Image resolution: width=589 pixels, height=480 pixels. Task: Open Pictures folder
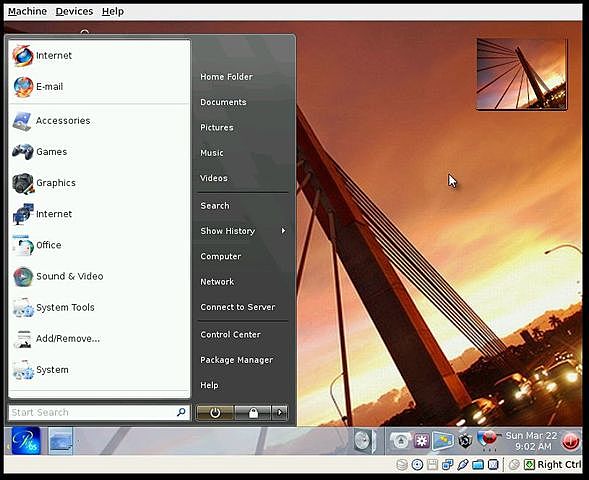tap(217, 127)
